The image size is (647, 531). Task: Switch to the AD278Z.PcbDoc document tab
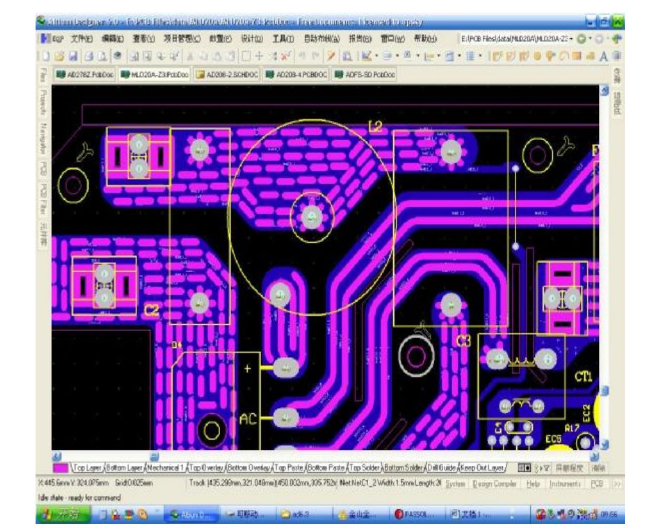pyautogui.click(x=86, y=74)
